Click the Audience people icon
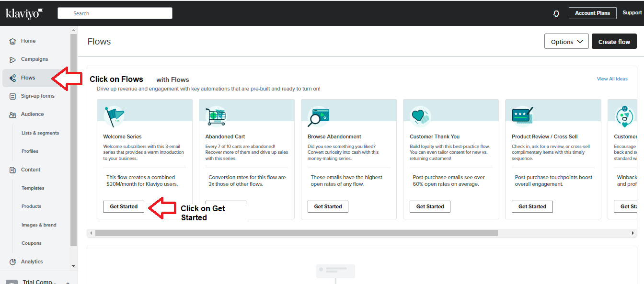This screenshot has width=644, height=284. pyautogui.click(x=13, y=114)
